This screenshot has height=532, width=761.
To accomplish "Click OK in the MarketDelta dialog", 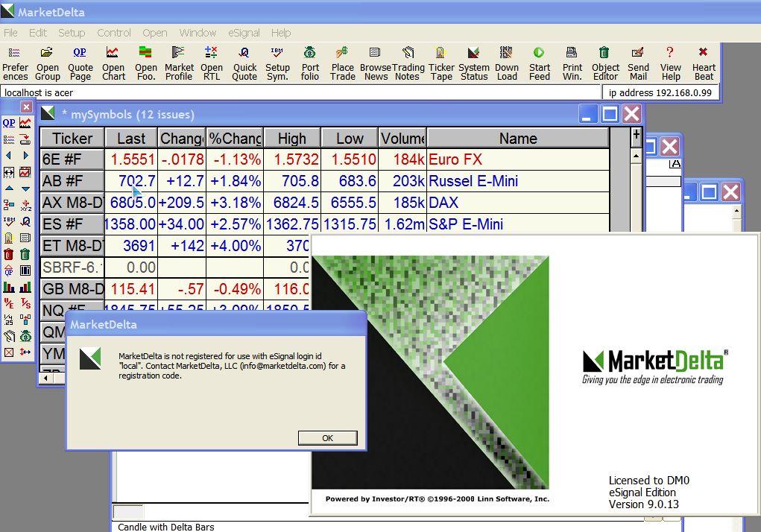I will click(327, 438).
